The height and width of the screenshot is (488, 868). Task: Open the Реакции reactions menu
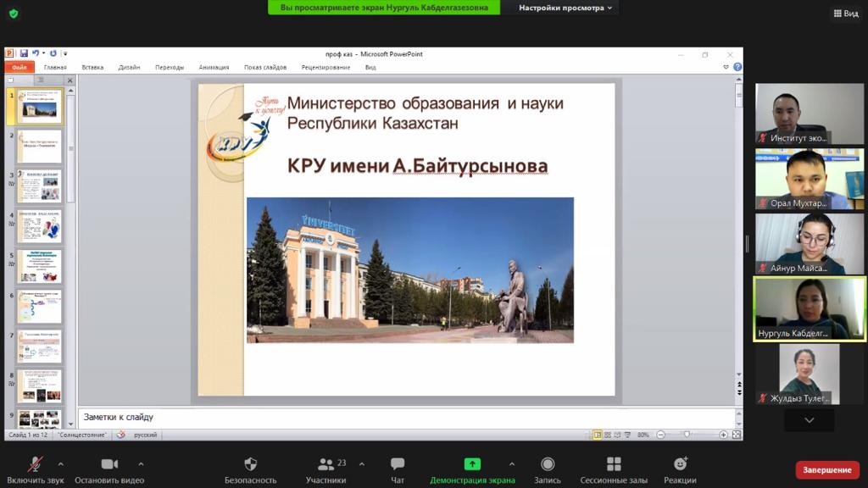tap(680, 470)
